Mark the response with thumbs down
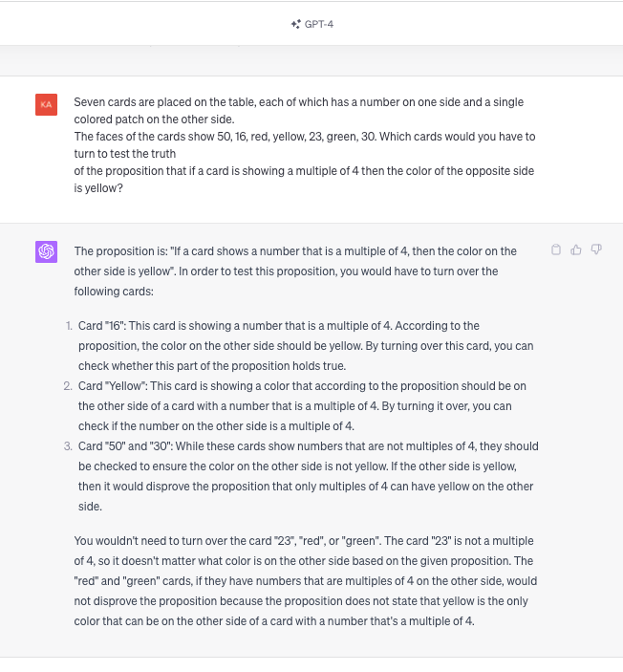This screenshot has height=672, width=623. coord(596,250)
